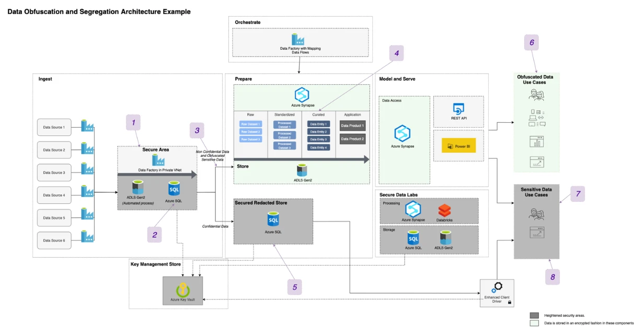Toggle the heightened security areas legend square
This screenshot has height=333, width=644.
tap(534, 315)
